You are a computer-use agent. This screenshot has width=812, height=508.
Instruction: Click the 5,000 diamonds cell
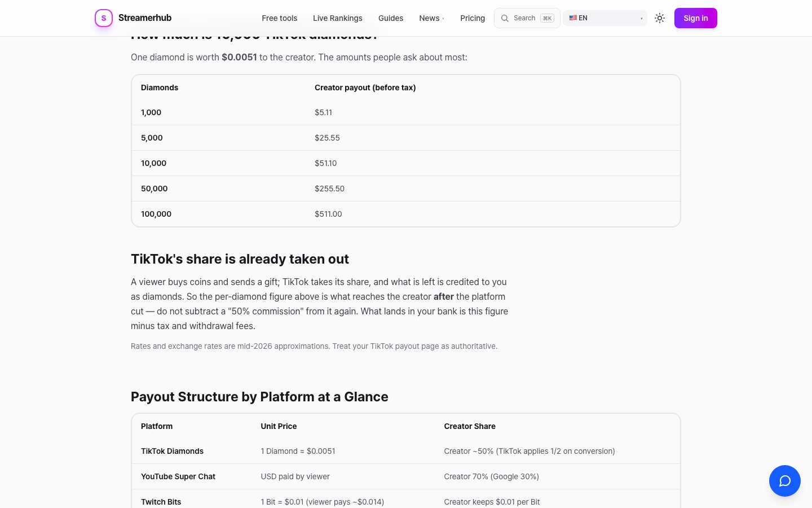click(x=152, y=138)
